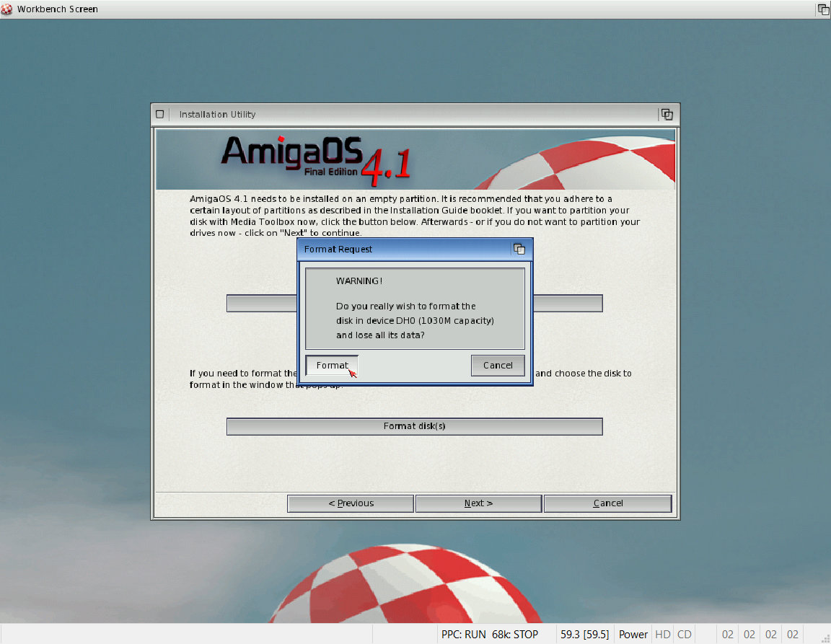Click the Format disk(s) button
Viewport: 831px width, 644px height.
click(415, 426)
